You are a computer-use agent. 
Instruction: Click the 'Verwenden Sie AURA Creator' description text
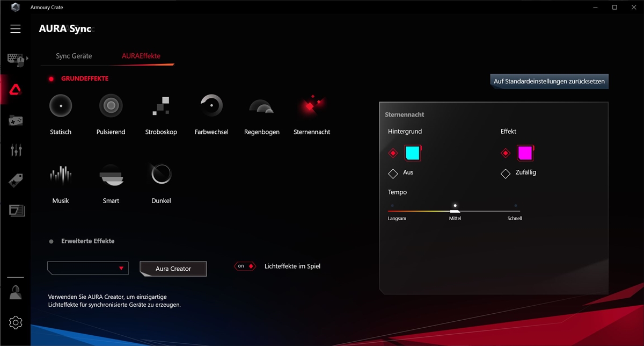pyautogui.click(x=114, y=301)
